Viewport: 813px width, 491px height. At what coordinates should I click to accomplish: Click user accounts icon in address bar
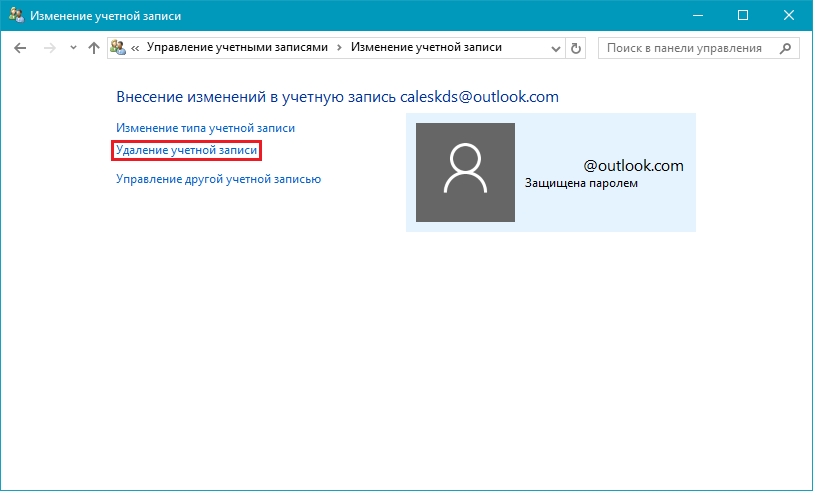click(x=119, y=48)
